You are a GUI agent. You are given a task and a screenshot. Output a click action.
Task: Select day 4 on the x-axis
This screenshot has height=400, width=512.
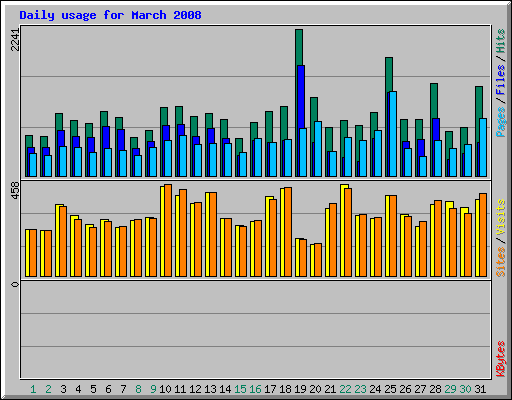[78, 389]
